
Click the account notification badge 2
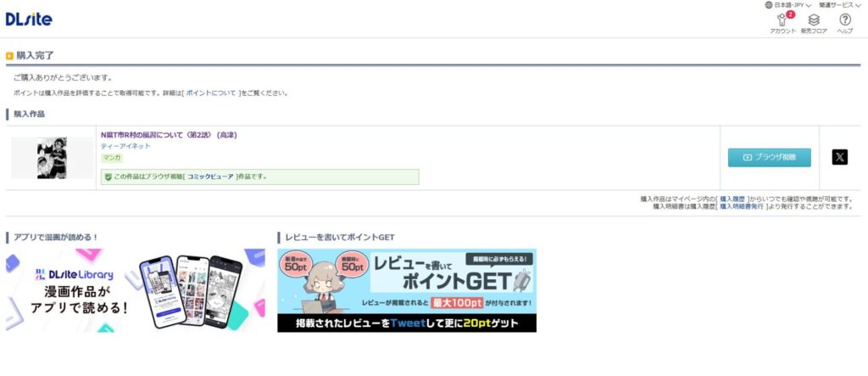(x=791, y=14)
